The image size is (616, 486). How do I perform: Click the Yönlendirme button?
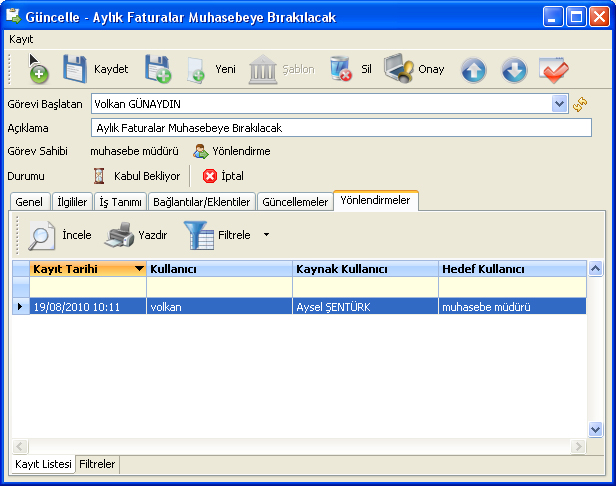tap(231, 151)
